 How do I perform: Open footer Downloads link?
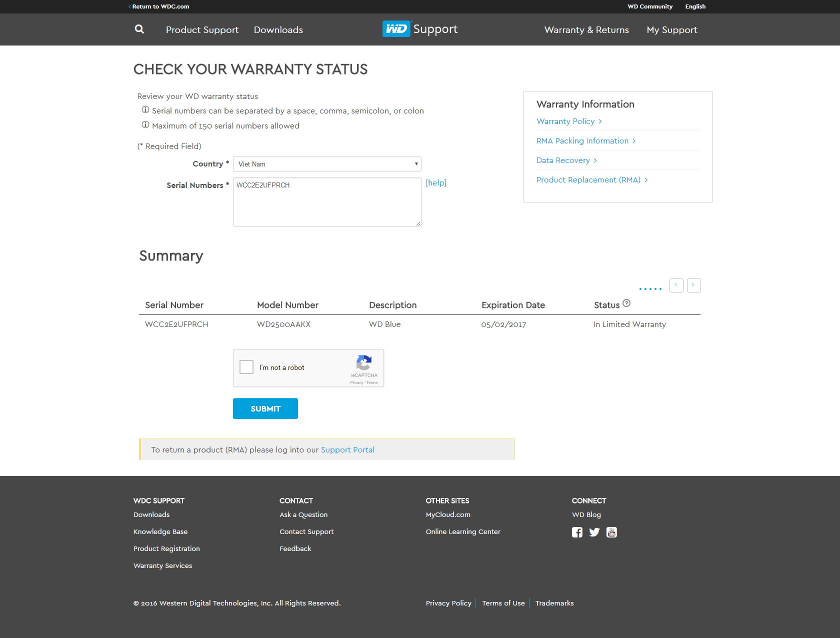pyautogui.click(x=151, y=514)
